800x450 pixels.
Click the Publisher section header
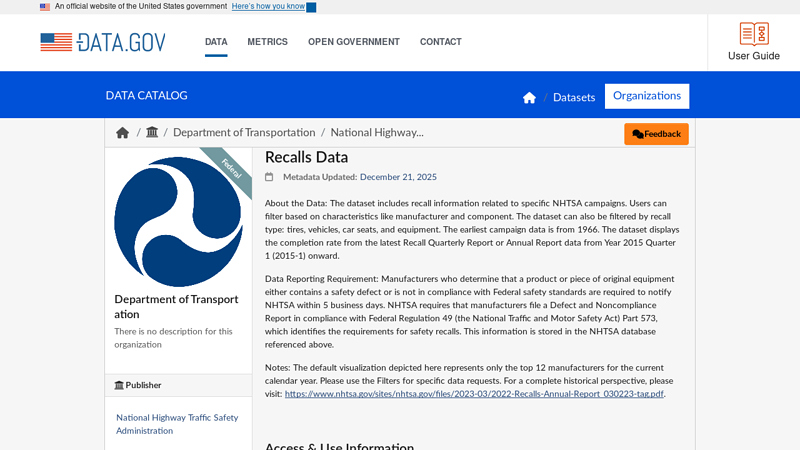click(179, 385)
